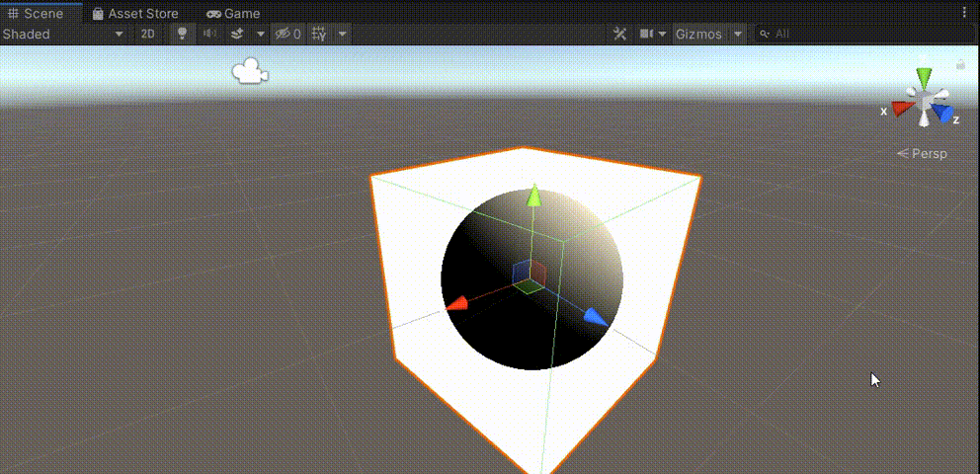Open component editor tools wrench icon
Viewport: 980px width, 474px height.
point(619,34)
